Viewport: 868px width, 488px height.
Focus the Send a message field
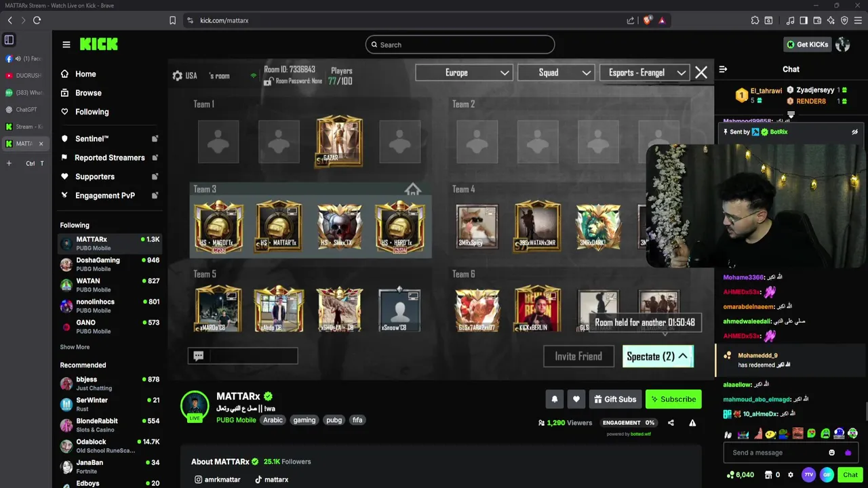tap(776, 453)
